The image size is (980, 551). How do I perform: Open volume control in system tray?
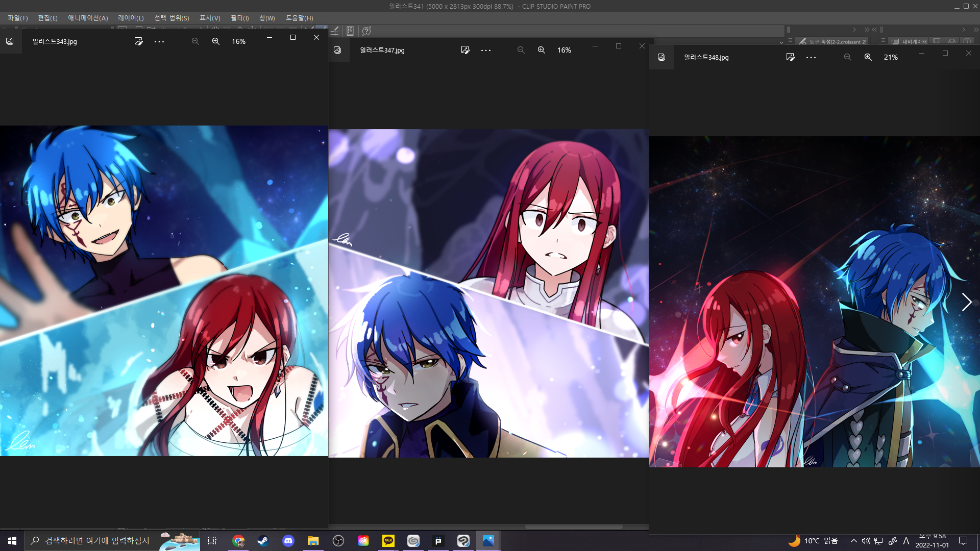(866, 541)
